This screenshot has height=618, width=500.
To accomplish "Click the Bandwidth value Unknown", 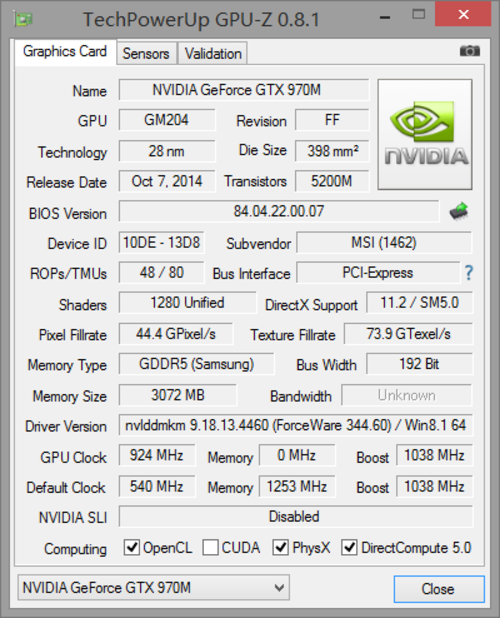I will click(x=407, y=395).
